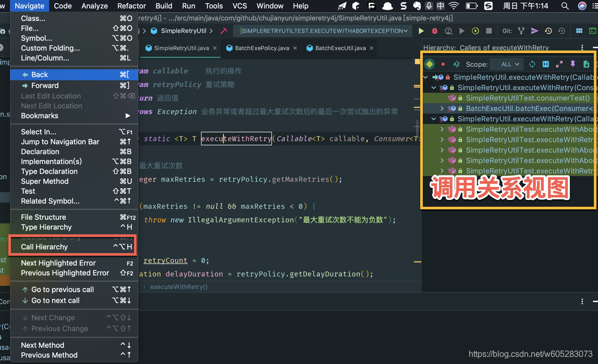Collapse second-level SimpleRetryUtil.executeWithRetry(Calla node
The height and width of the screenshot is (364, 598).
[x=434, y=119]
